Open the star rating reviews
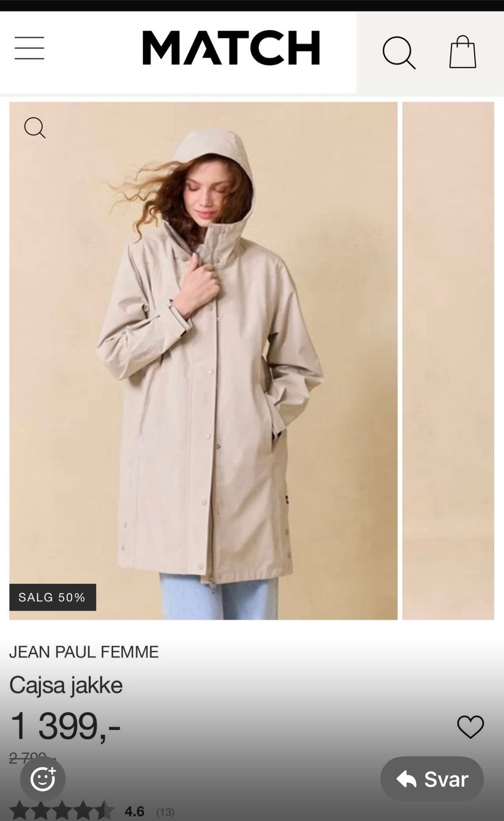Viewport: 504px width, 821px height. coord(61,811)
